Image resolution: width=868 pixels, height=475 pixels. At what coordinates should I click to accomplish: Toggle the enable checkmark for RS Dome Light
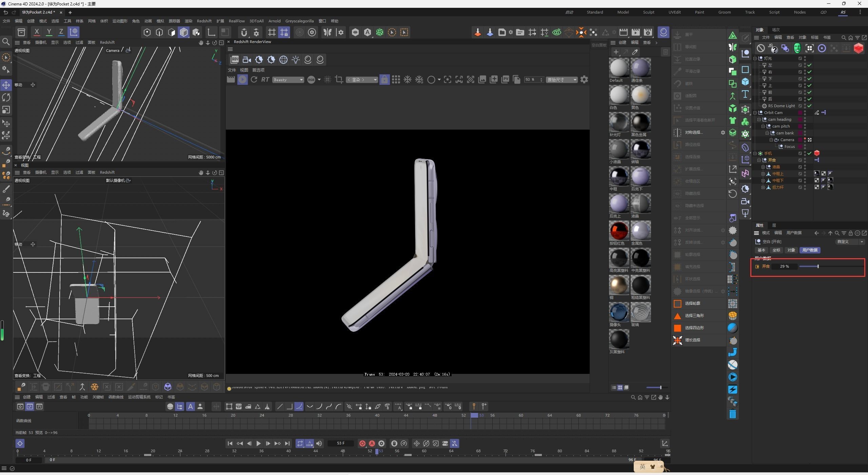pyautogui.click(x=809, y=106)
